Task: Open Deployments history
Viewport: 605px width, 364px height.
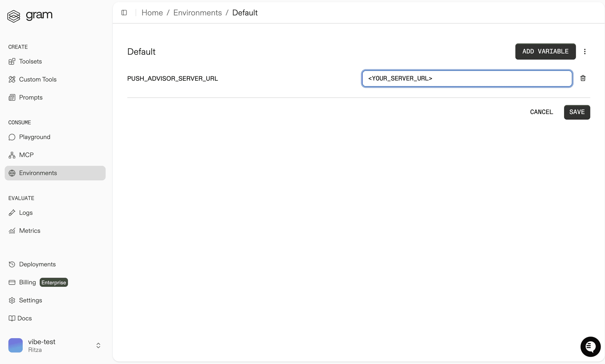Action: 37,264
